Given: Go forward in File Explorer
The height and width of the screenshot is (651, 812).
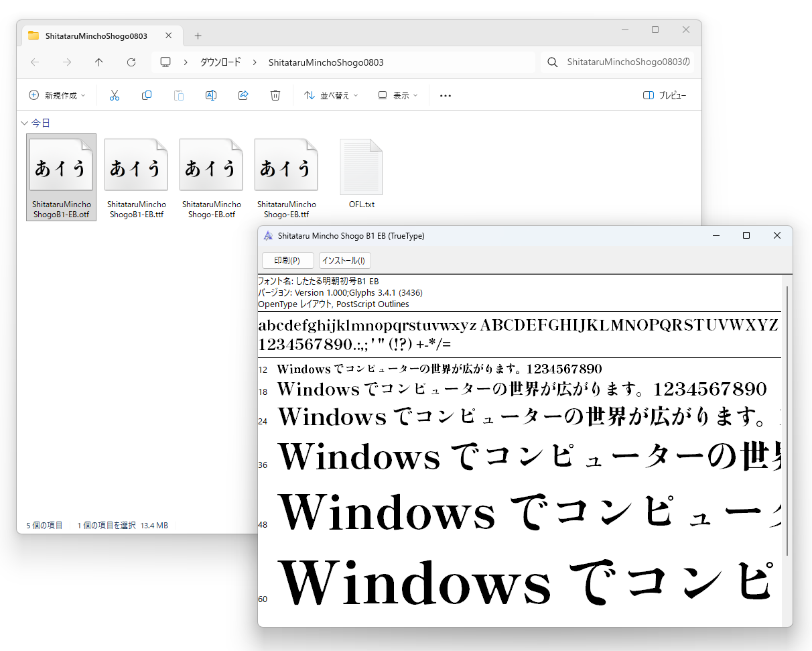Looking at the screenshot, I should pos(67,62).
